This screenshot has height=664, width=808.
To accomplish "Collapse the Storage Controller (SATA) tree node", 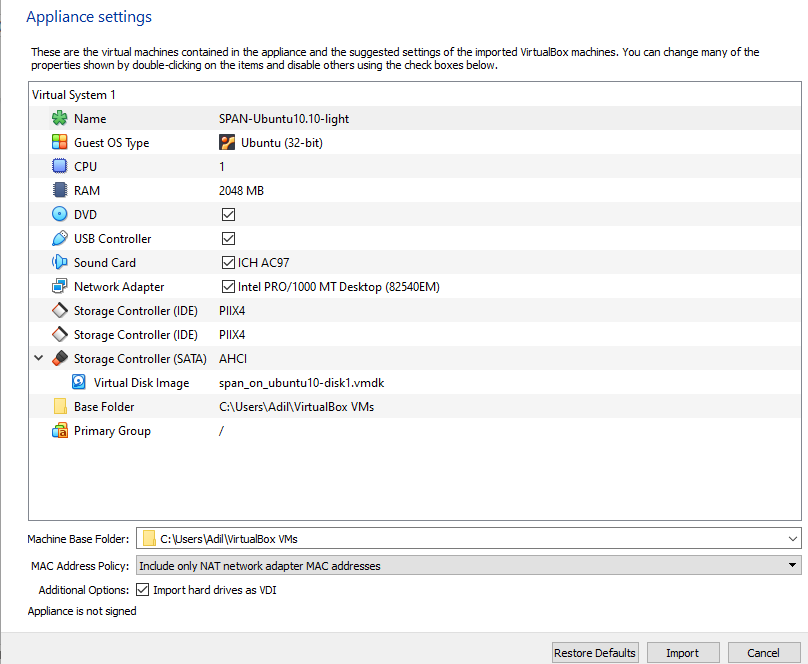I will coord(39,358).
